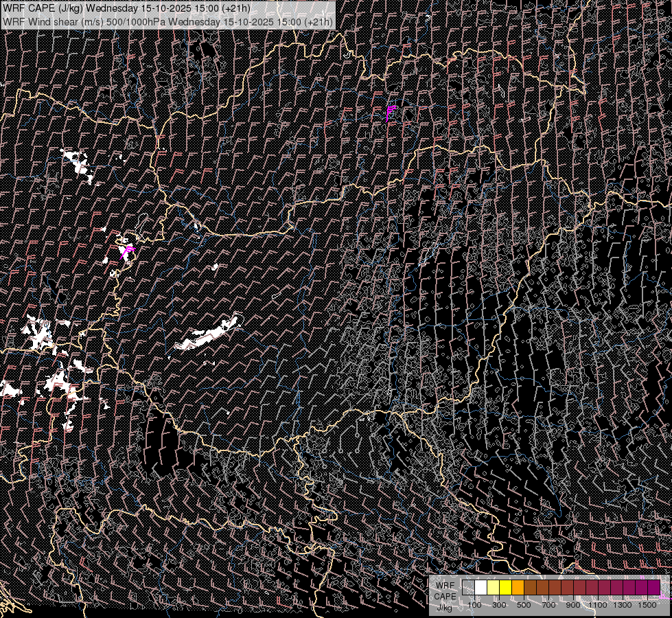Screen dimensions: 672x618
Task: Click the pale yellow CAPE legend swatch
Action: [493, 588]
